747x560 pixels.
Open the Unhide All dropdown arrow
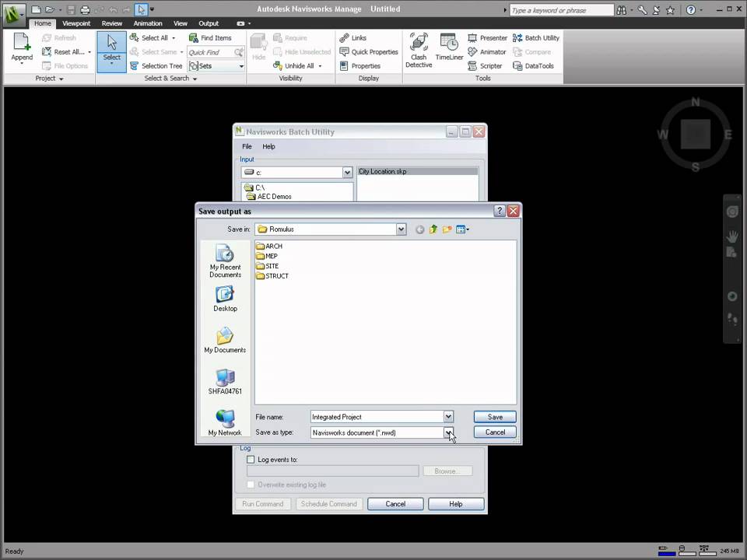click(320, 66)
